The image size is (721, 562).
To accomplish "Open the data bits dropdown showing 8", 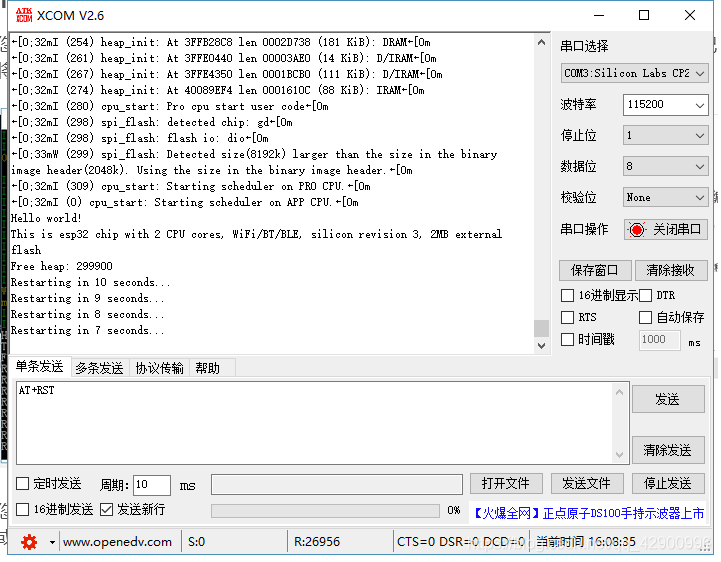I will click(x=665, y=166).
